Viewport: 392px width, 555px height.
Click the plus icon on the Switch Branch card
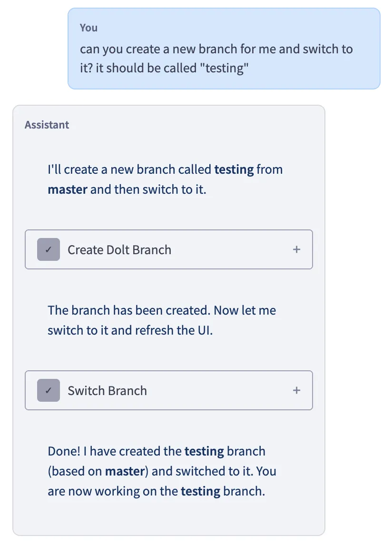pyautogui.click(x=296, y=390)
